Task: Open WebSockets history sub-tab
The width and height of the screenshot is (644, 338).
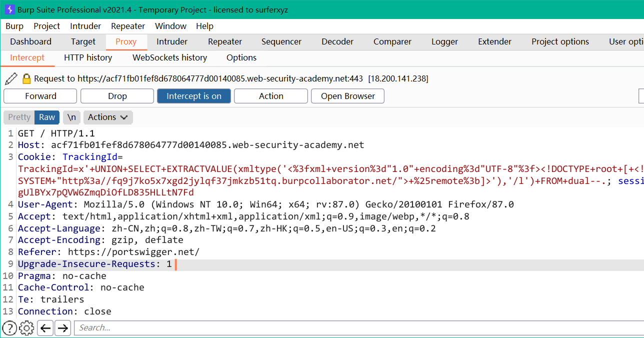Action: pyautogui.click(x=169, y=57)
